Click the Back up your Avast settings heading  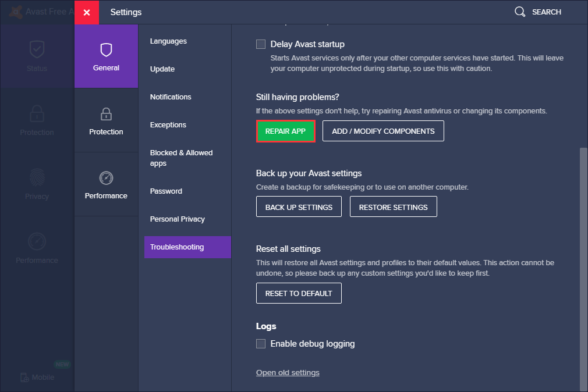point(309,173)
